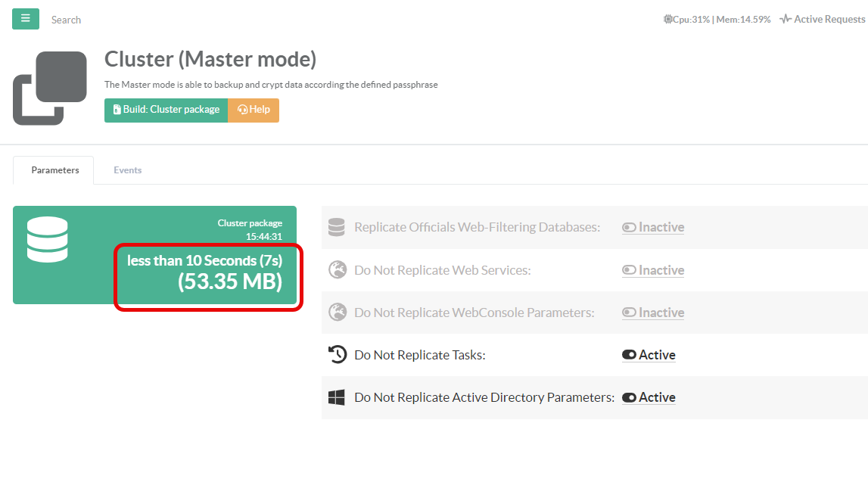Select the Parameters tab
This screenshot has width=868, height=479.
tap(54, 170)
